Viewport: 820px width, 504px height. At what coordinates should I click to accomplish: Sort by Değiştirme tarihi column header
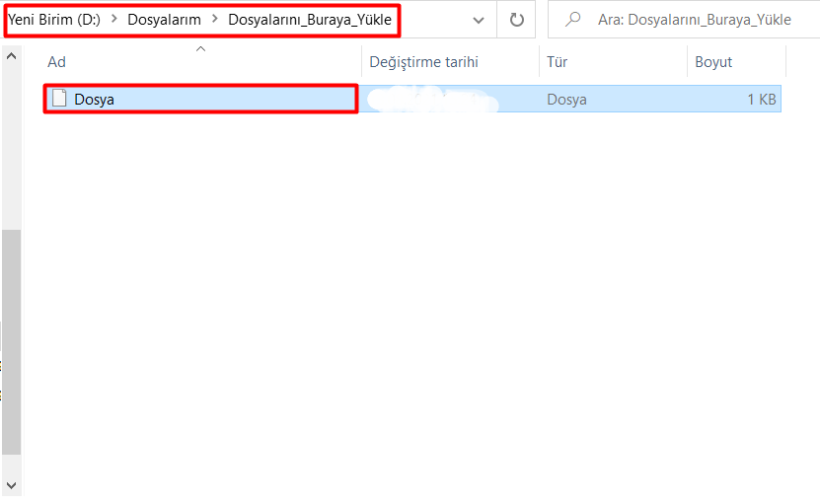[423, 62]
